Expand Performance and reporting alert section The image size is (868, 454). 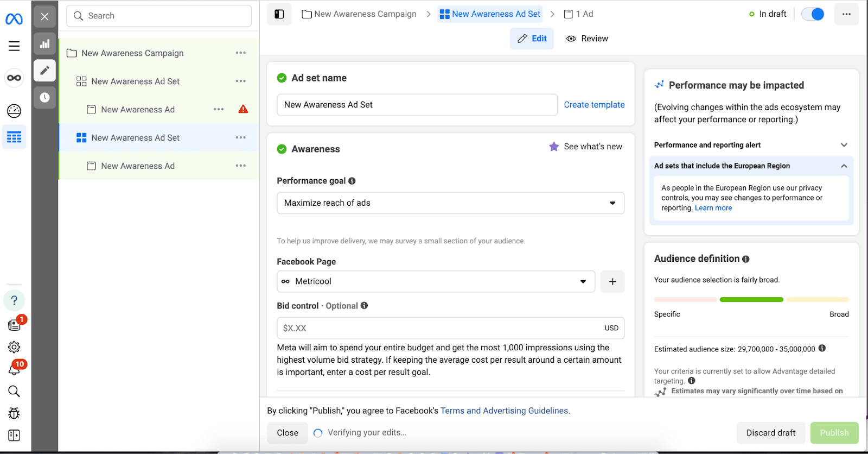[x=844, y=145]
